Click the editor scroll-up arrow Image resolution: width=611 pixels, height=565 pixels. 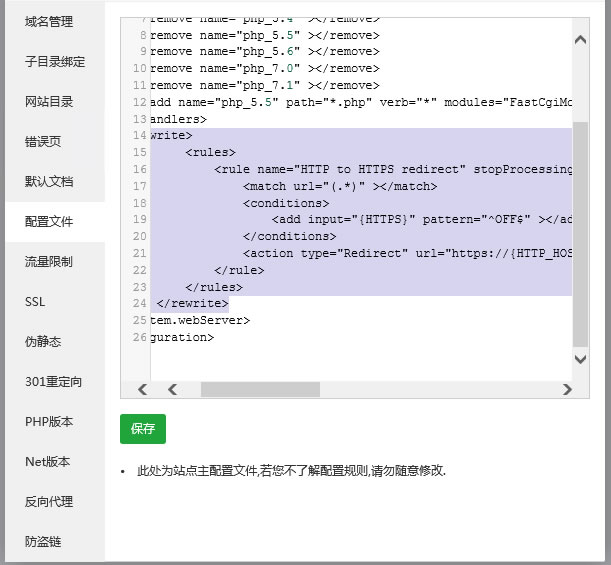click(x=580, y=40)
